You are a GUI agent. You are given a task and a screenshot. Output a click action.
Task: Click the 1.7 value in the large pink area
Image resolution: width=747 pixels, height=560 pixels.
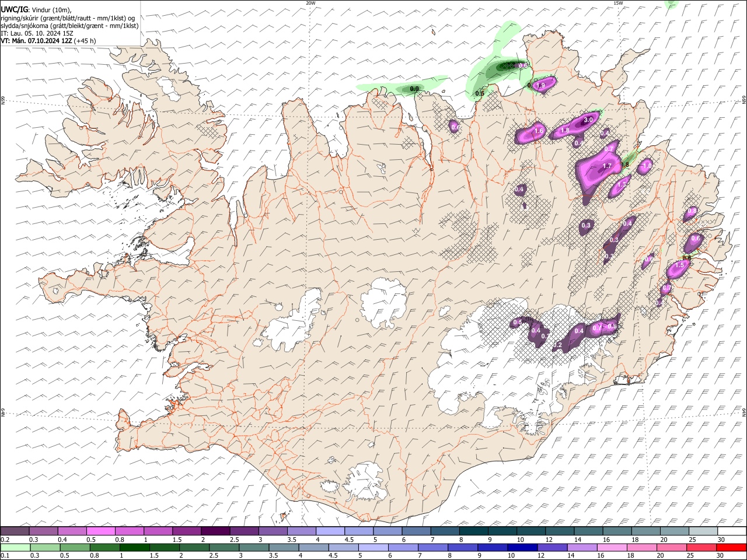point(607,166)
